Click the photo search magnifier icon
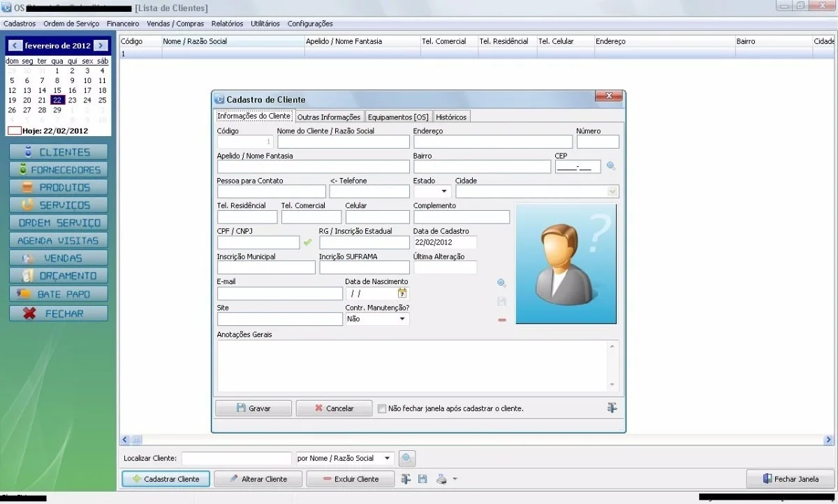 tap(501, 283)
